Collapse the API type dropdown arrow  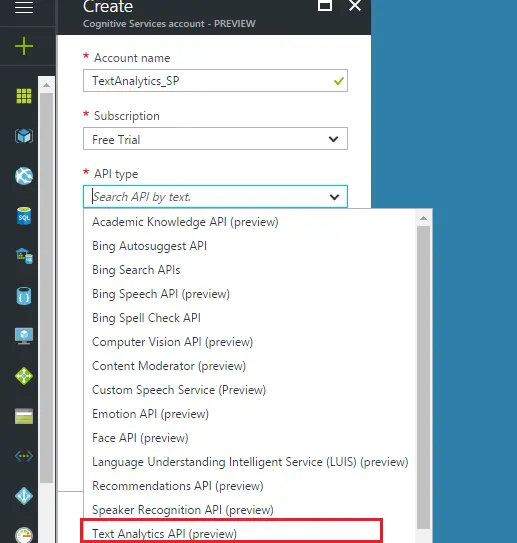click(x=334, y=197)
